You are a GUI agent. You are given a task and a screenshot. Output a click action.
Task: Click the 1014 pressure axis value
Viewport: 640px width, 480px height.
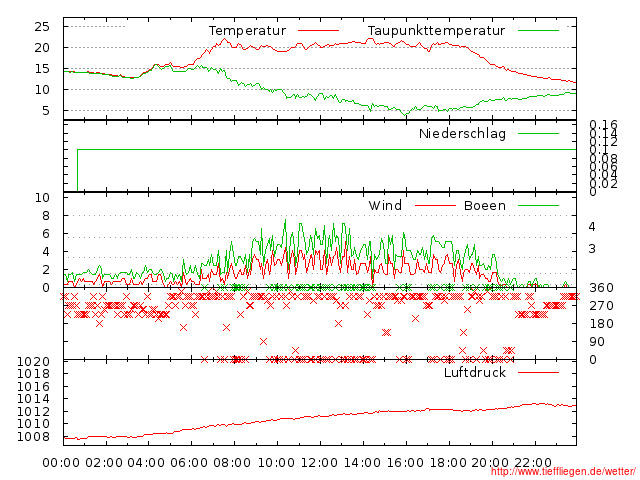tap(33, 399)
